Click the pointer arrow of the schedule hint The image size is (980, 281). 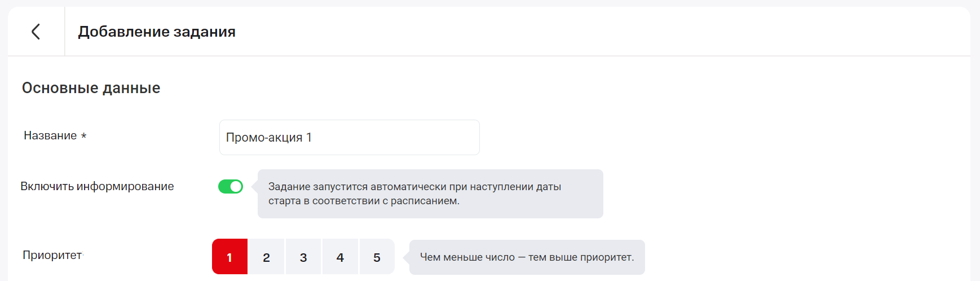(254, 187)
